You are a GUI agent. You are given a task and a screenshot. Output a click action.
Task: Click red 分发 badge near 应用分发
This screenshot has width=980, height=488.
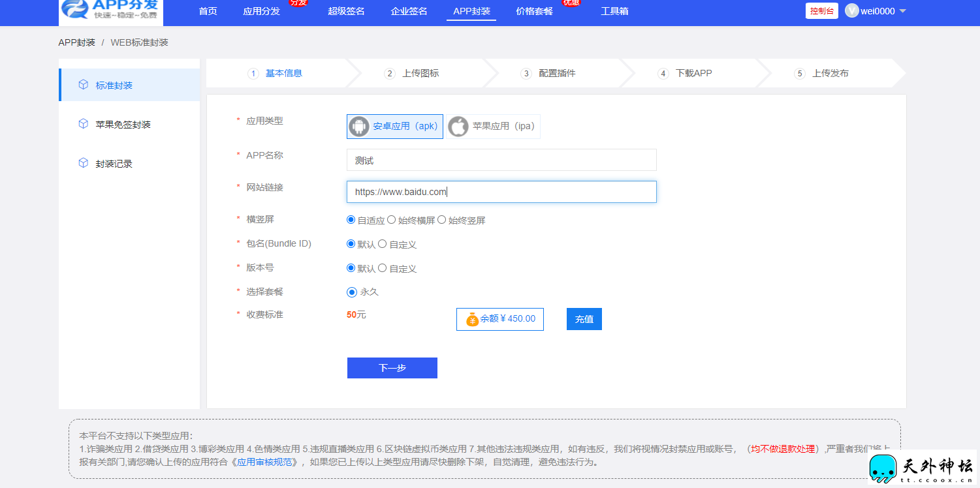pos(298,2)
